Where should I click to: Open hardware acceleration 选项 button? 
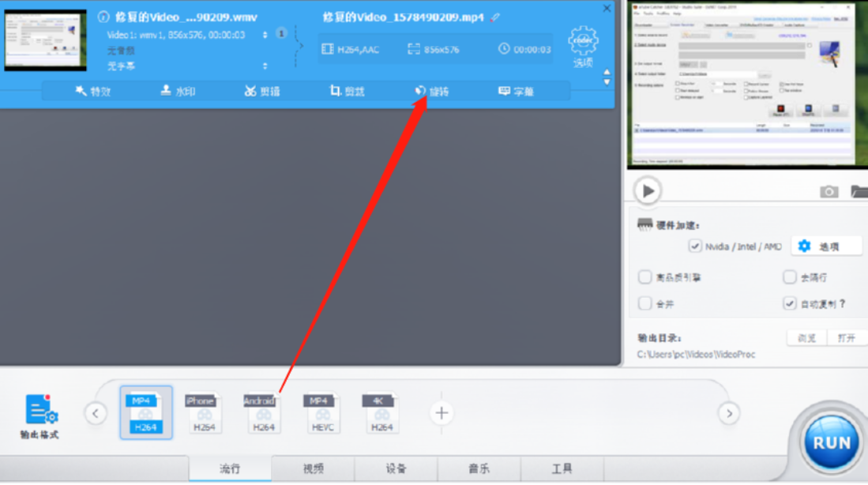(826, 246)
